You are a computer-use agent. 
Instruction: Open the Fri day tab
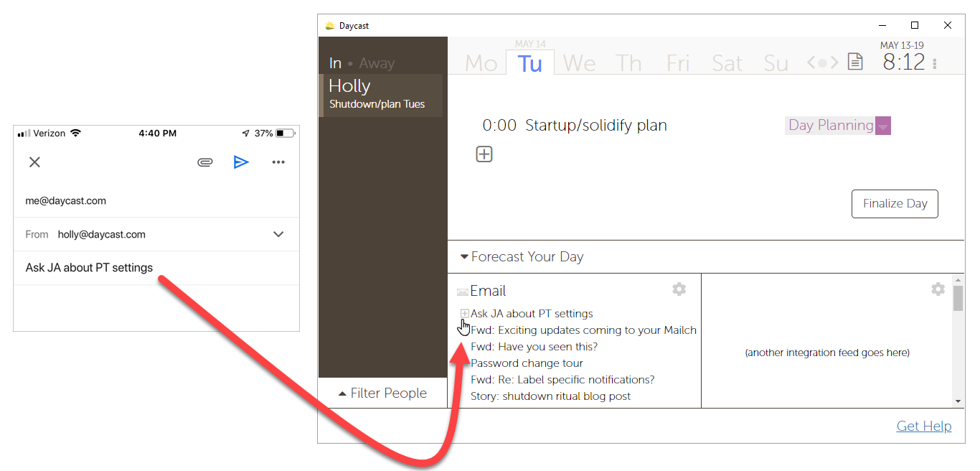coord(678,63)
